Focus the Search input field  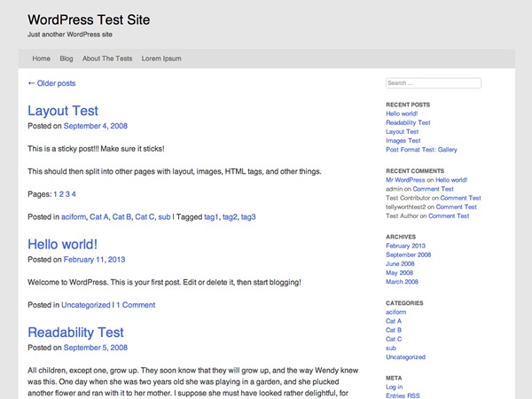pyautogui.click(x=434, y=82)
